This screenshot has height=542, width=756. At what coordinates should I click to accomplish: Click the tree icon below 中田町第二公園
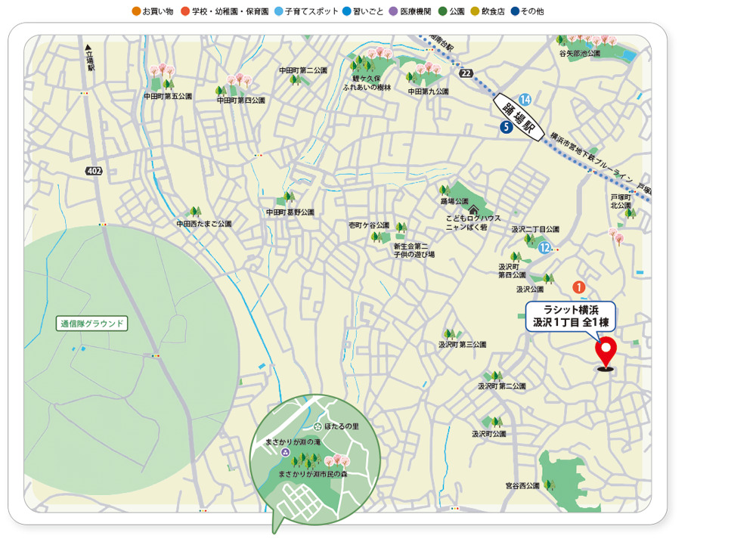[x=295, y=80]
